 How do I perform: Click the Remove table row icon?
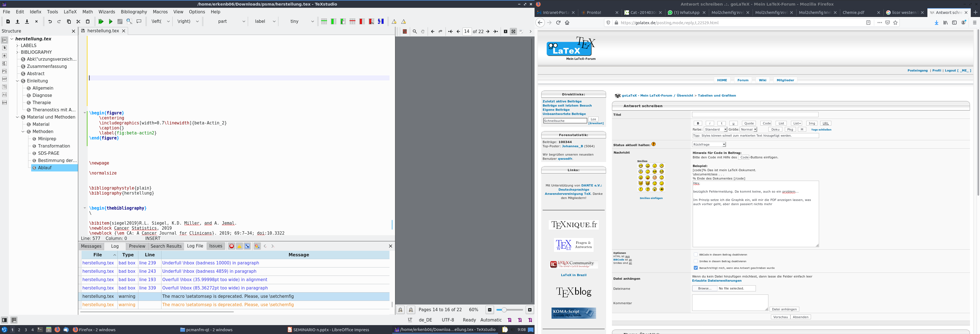(x=353, y=22)
